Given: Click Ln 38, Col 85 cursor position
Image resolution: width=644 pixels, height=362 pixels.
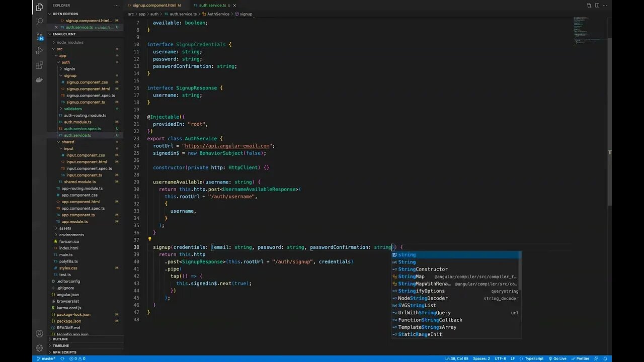Looking at the screenshot, I should 457,358.
